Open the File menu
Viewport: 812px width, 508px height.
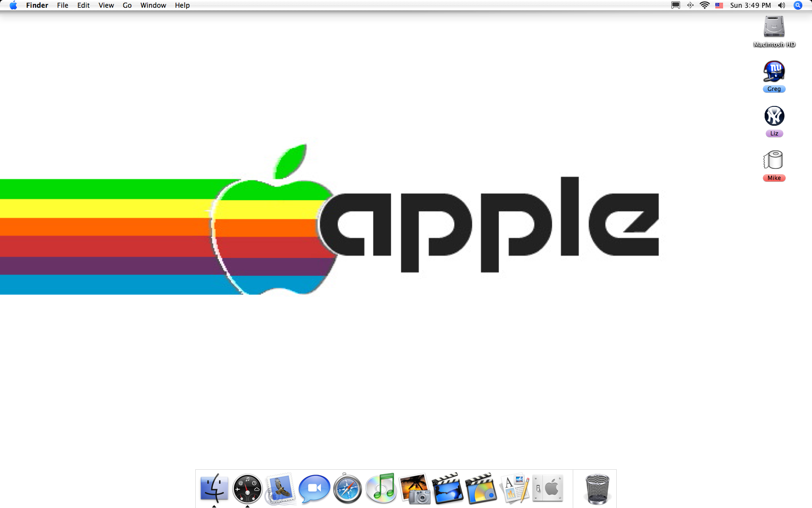click(x=62, y=5)
